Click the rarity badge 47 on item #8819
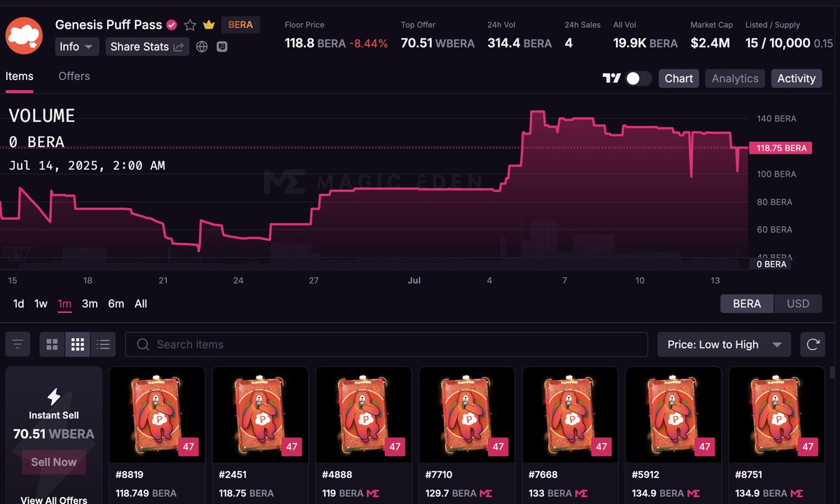The image size is (840, 504). coord(188,447)
